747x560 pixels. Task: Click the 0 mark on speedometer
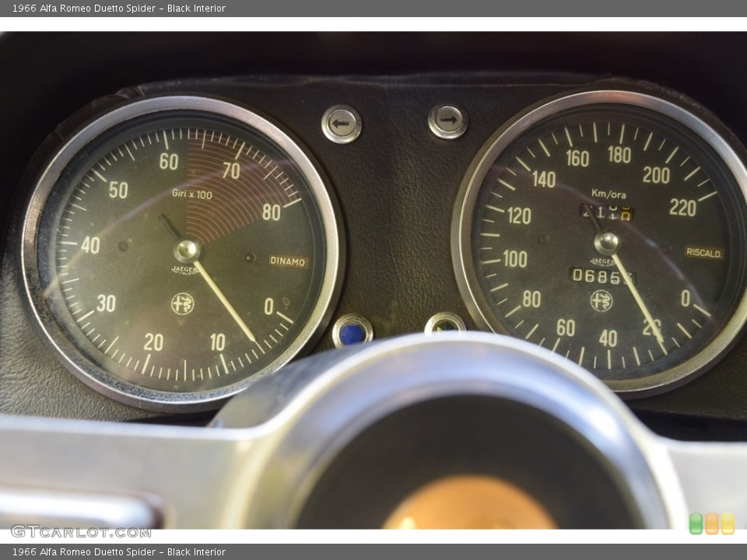click(685, 298)
